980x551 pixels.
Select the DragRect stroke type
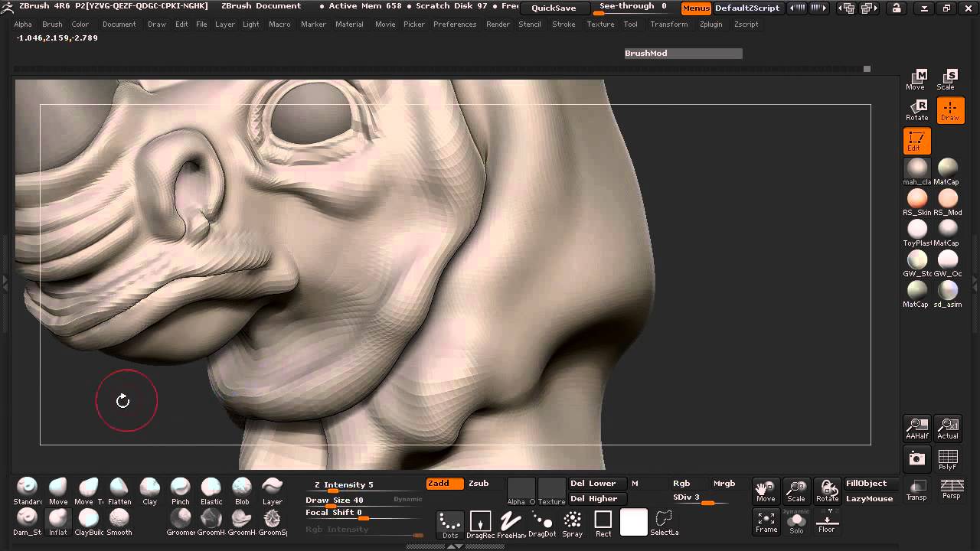pyautogui.click(x=481, y=524)
